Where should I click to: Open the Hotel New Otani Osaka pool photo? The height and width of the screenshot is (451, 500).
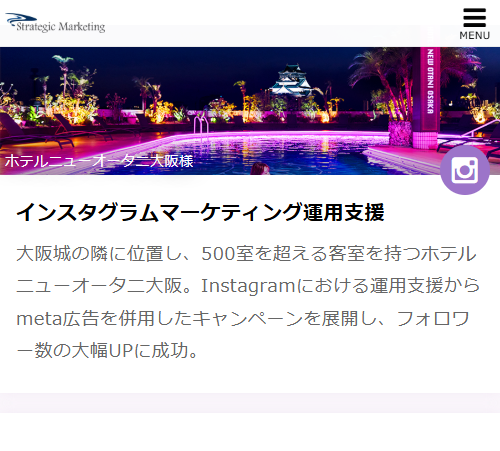pyautogui.click(x=250, y=111)
